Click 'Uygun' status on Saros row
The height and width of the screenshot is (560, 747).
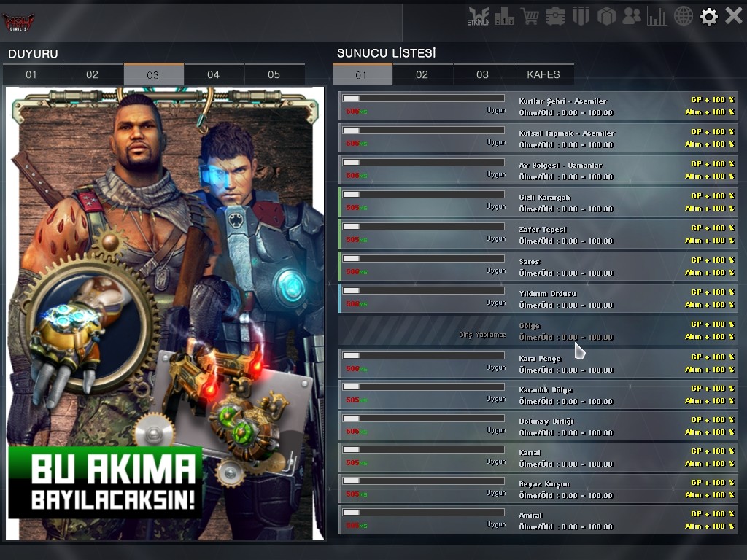496,271
